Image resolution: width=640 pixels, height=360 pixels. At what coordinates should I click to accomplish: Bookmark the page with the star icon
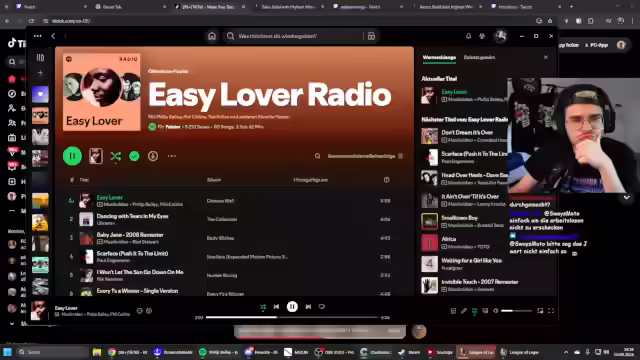(550, 21)
